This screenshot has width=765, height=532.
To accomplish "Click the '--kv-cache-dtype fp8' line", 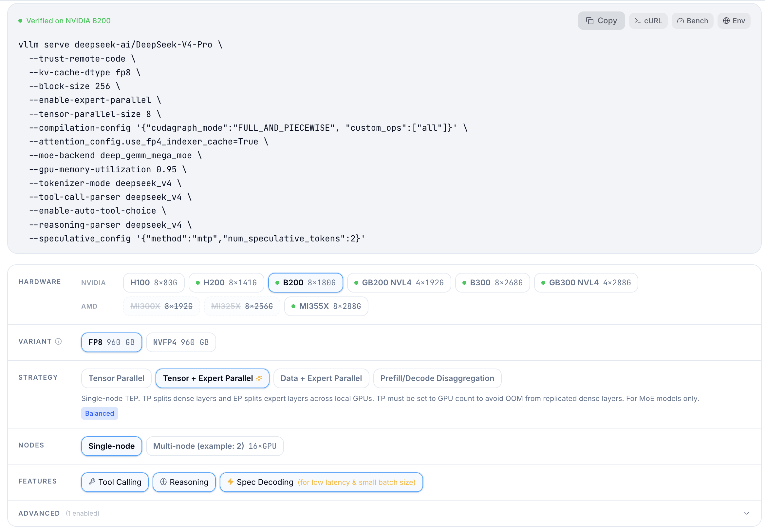I will (x=84, y=73).
